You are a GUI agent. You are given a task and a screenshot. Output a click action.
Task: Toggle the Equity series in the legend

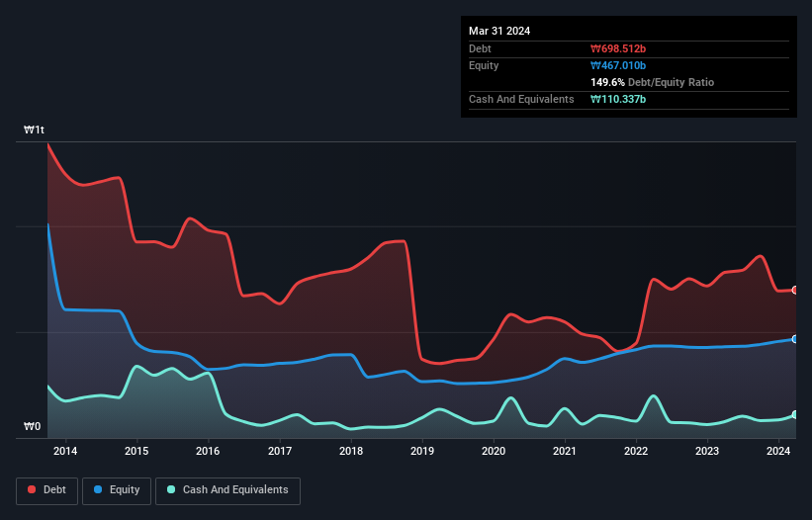point(117,490)
